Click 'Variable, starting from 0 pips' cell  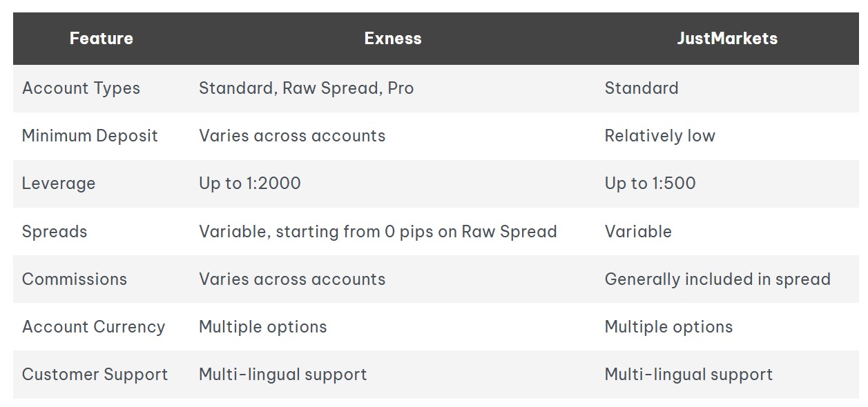[378, 231]
